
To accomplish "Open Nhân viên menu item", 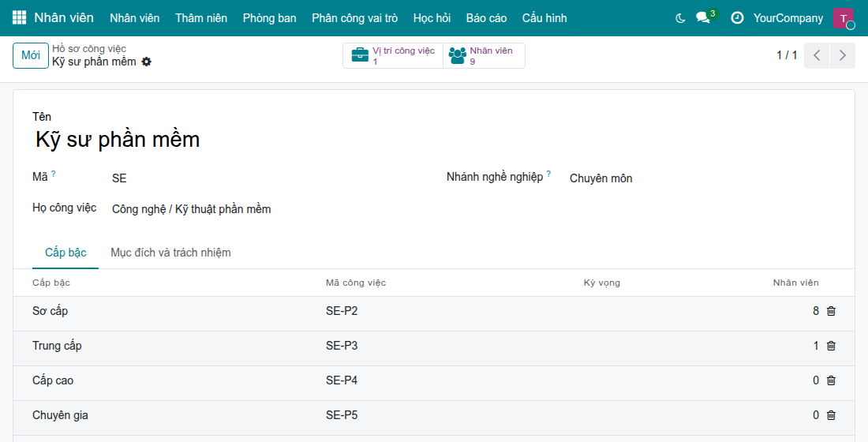I will coord(134,18).
